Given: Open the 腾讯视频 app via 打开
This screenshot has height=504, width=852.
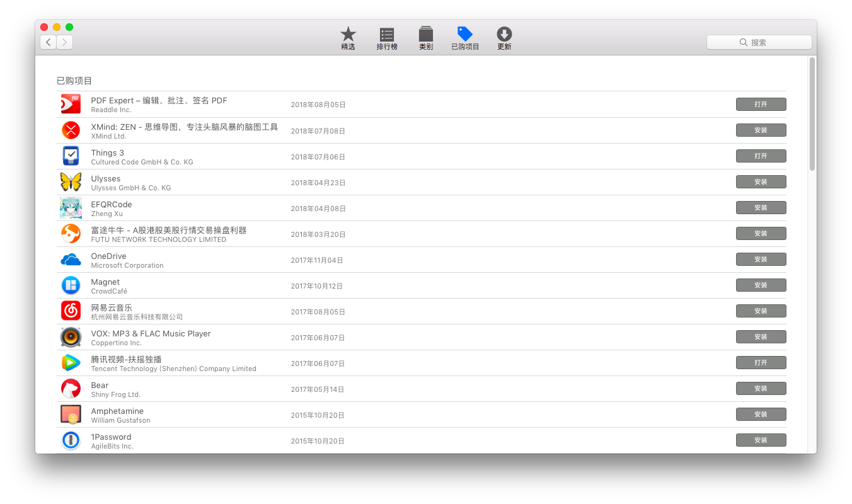Looking at the screenshot, I should click(x=761, y=363).
